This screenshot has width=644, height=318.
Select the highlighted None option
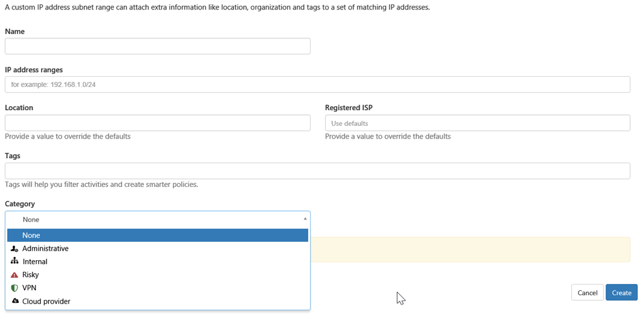[157, 235]
